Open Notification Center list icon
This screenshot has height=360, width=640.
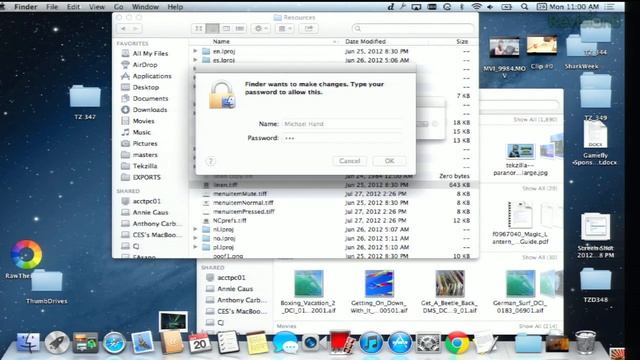[x=609, y=7]
